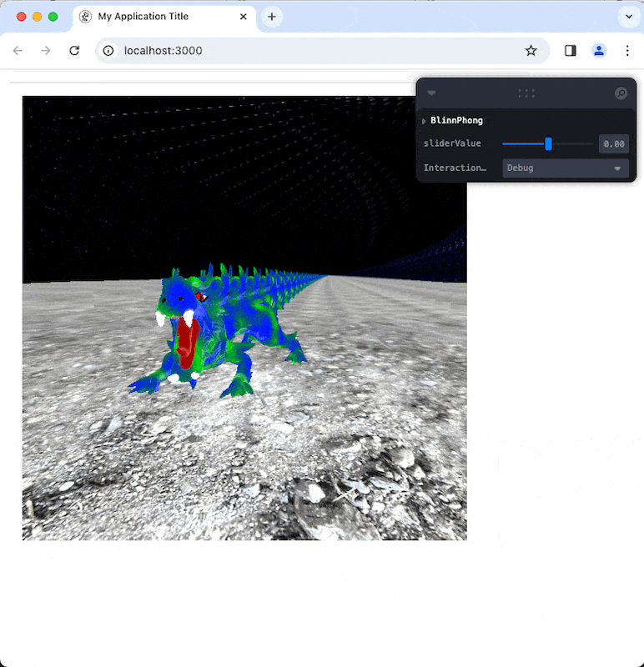Image resolution: width=644 pixels, height=667 pixels.
Task: Bookmark this page with the star icon
Action: point(531,51)
